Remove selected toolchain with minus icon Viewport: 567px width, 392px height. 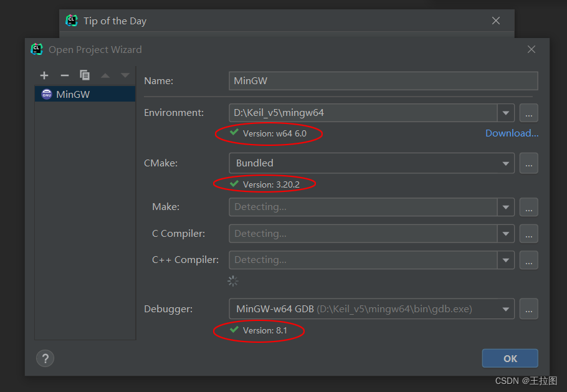click(65, 75)
